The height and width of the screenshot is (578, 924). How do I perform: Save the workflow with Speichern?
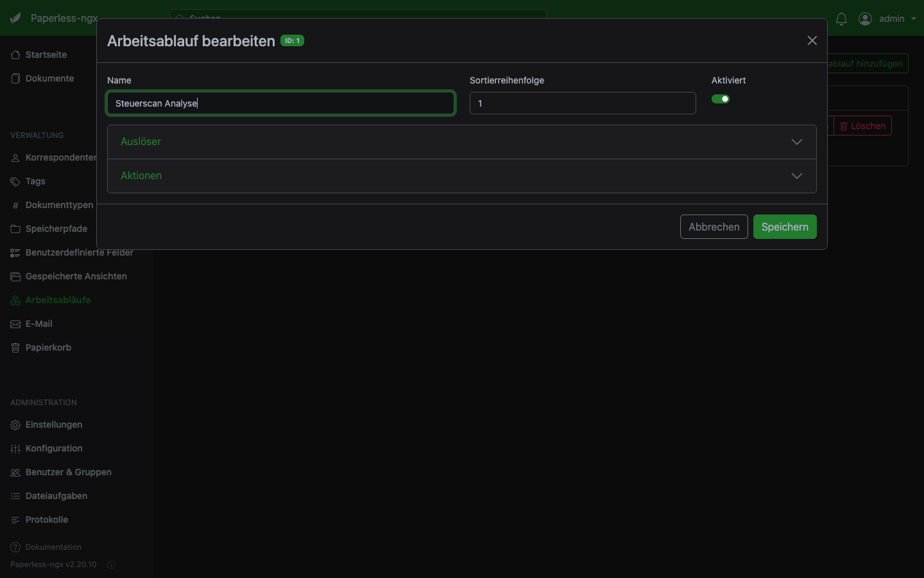click(785, 227)
